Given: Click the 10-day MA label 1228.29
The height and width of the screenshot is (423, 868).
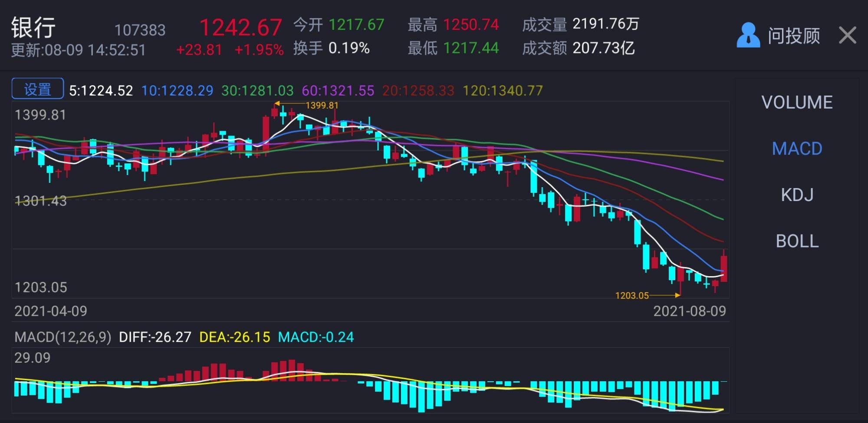Looking at the screenshot, I should (178, 90).
